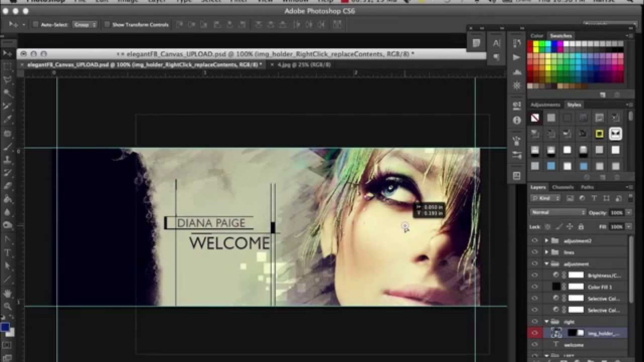Viewport: 644px width, 362px height.
Task: Pick the pure yellow swatch
Action: point(536,44)
